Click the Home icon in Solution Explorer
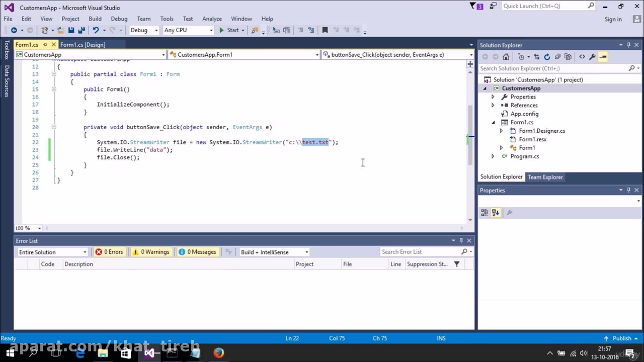This screenshot has height=362, width=644. point(506,56)
